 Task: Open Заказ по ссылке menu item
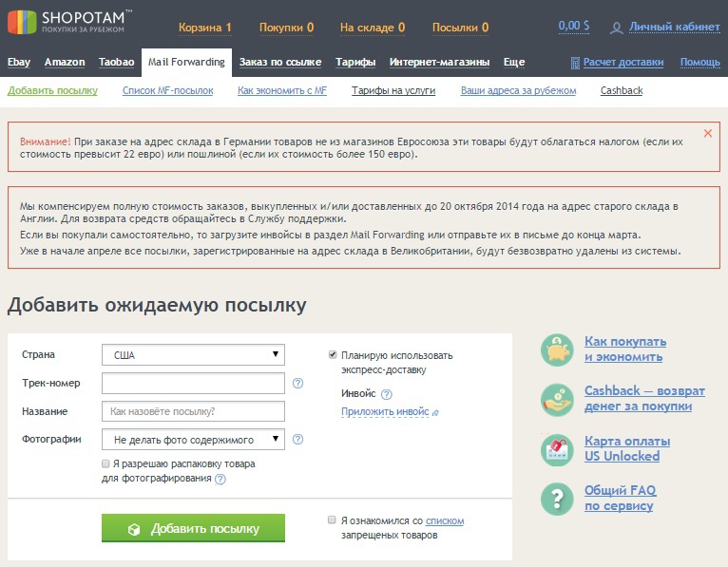(x=280, y=62)
